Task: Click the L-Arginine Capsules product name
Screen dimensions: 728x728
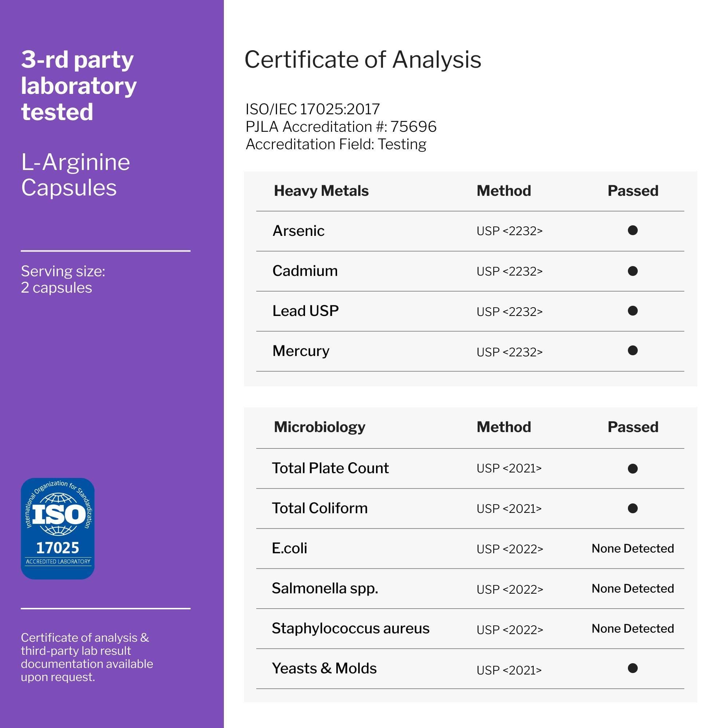Action: (75, 174)
